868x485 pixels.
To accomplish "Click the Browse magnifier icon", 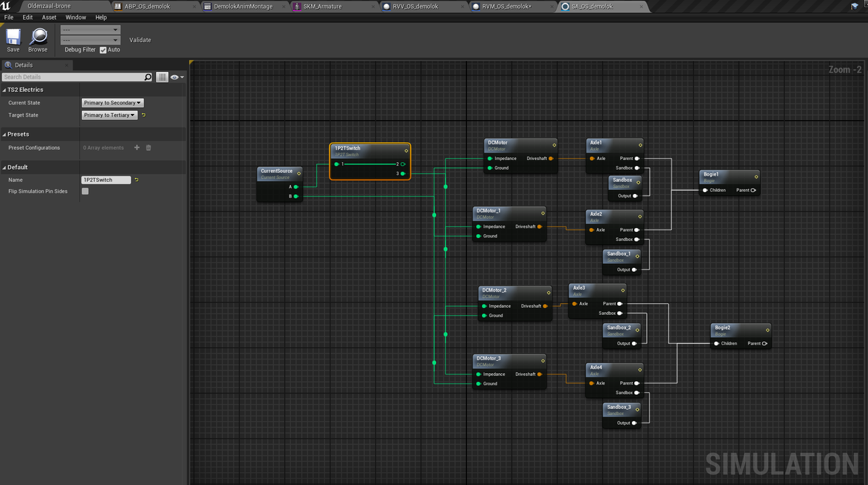I will click(x=38, y=37).
